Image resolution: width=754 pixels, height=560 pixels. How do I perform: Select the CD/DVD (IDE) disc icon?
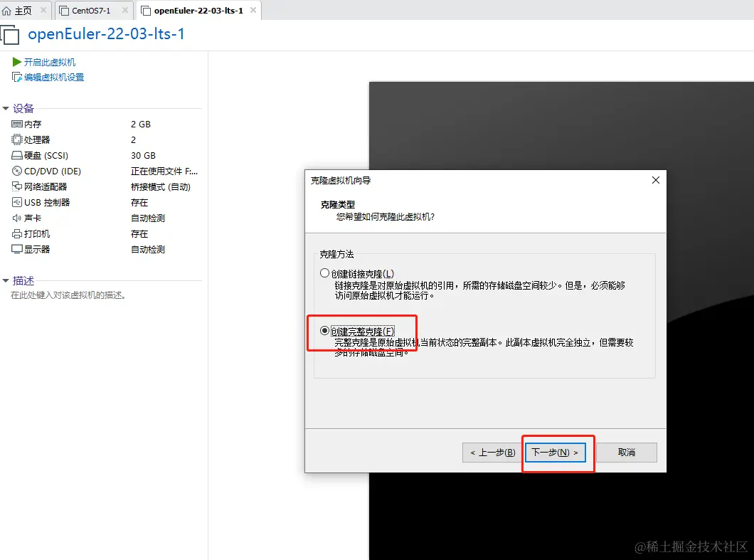coord(17,171)
